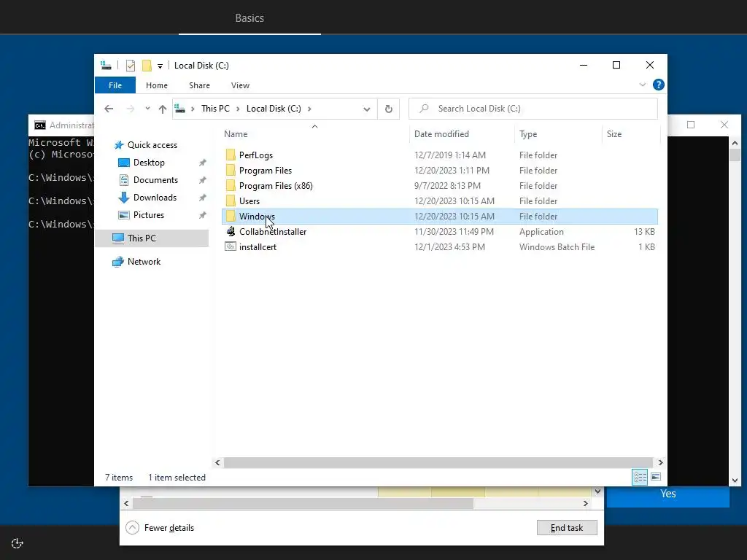Click left arrow of file list scrollbar
The image size is (747, 560).
tap(217, 462)
